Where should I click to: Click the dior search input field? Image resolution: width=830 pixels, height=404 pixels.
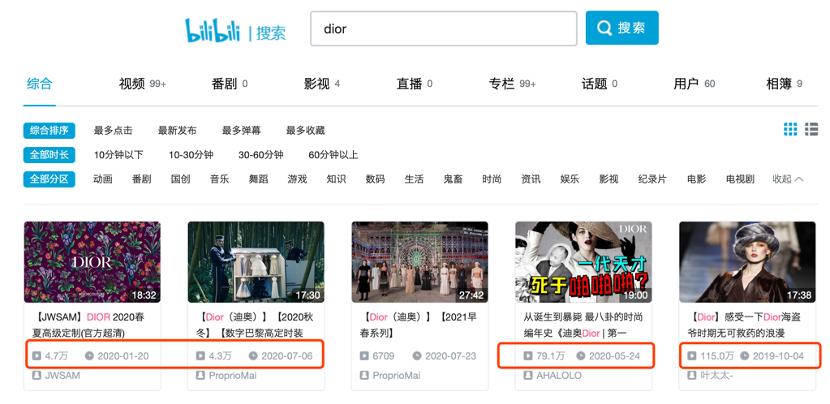click(444, 29)
